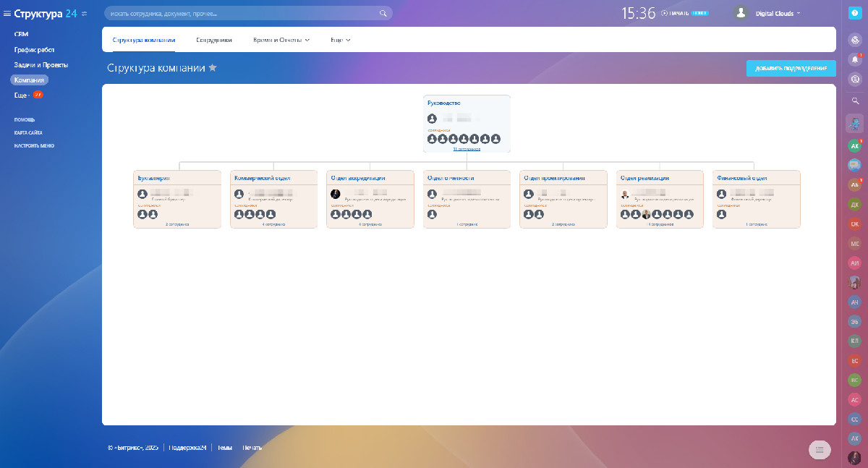Click the user profile avatar icon

pyautogui.click(x=740, y=13)
